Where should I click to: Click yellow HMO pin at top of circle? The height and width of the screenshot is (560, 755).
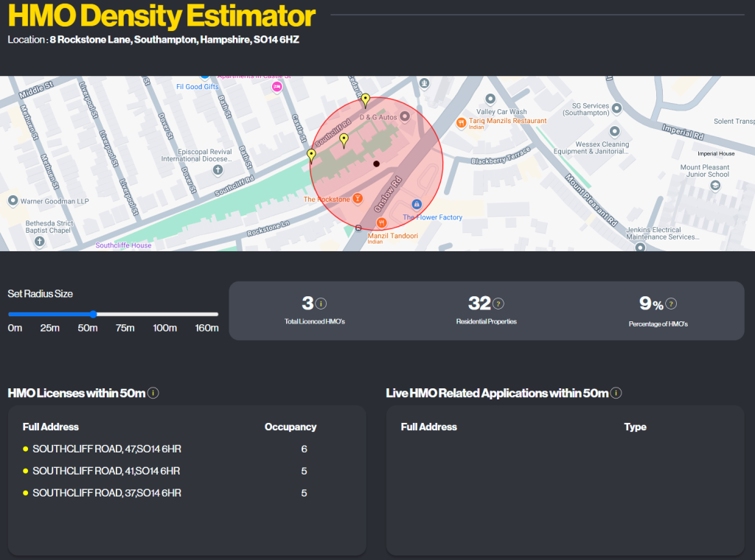pyautogui.click(x=366, y=100)
